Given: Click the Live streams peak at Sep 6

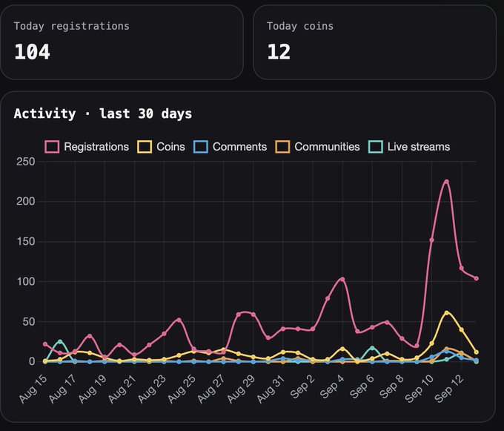Looking at the screenshot, I should tap(372, 348).
